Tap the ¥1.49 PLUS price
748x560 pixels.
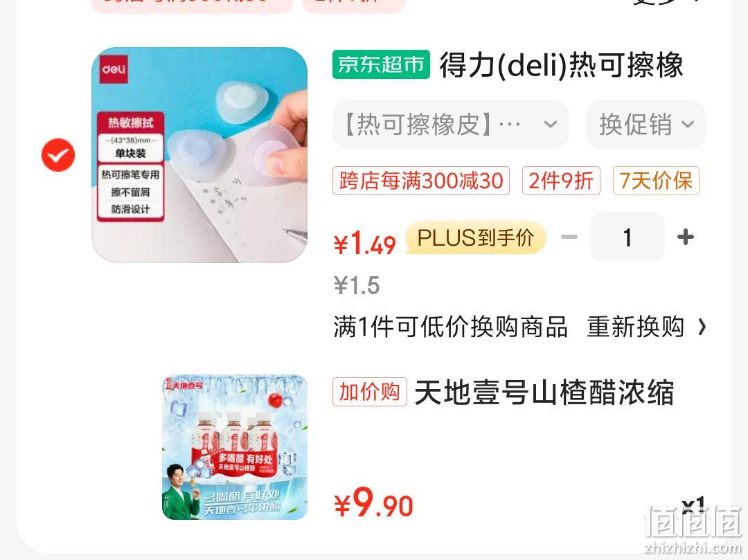point(365,244)
